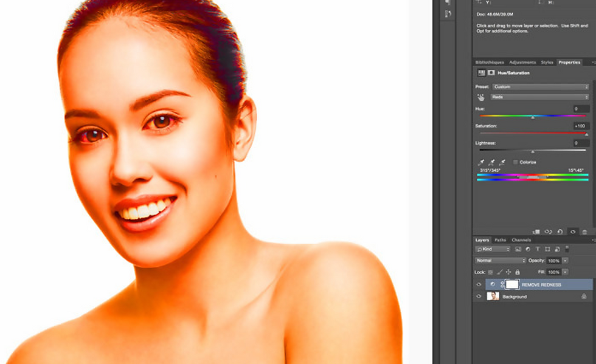Open the Reds color range dropdown

point(540,97)
